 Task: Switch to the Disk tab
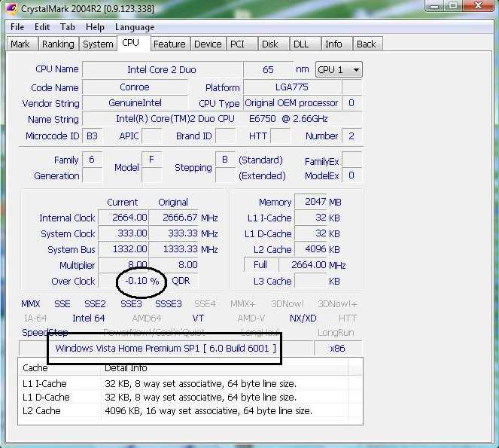273,44
